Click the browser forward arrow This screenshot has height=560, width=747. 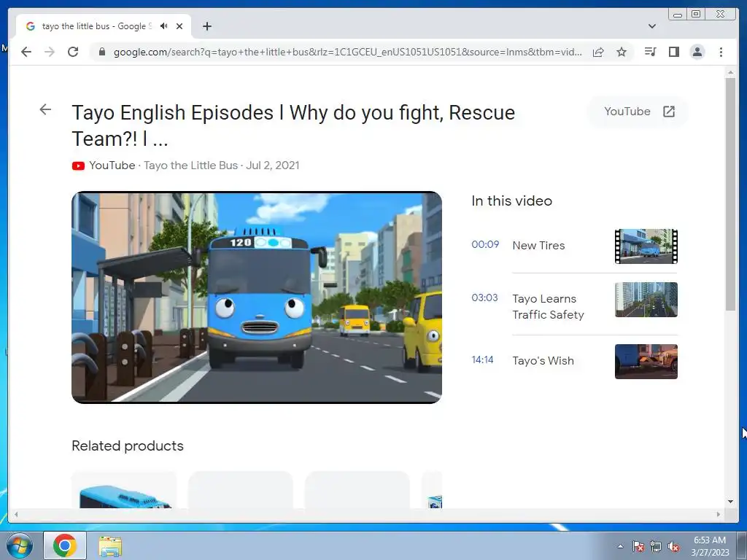[50, 52]
